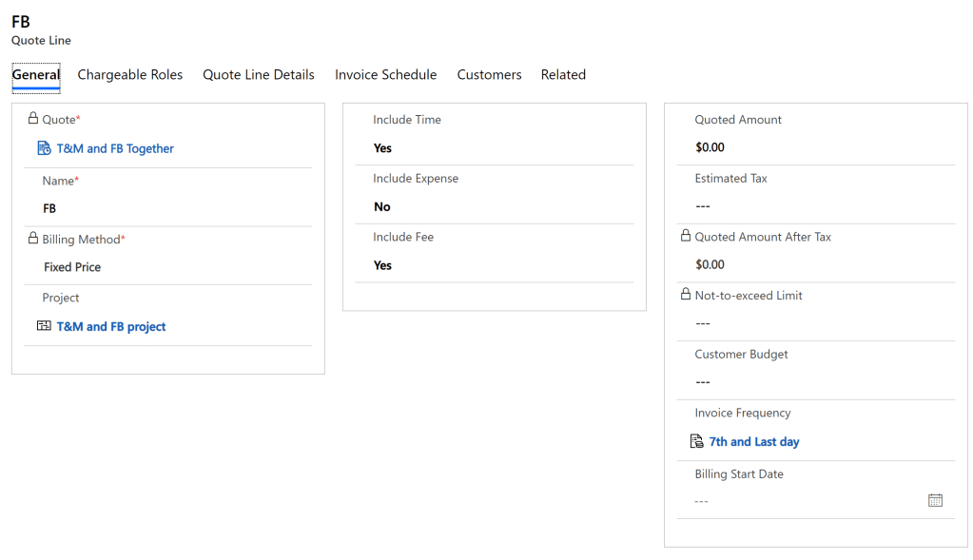The width and height of the screenshot is (973, 560).
Task: Click the lock icon next to Billing Method
Action: (33, 239)
